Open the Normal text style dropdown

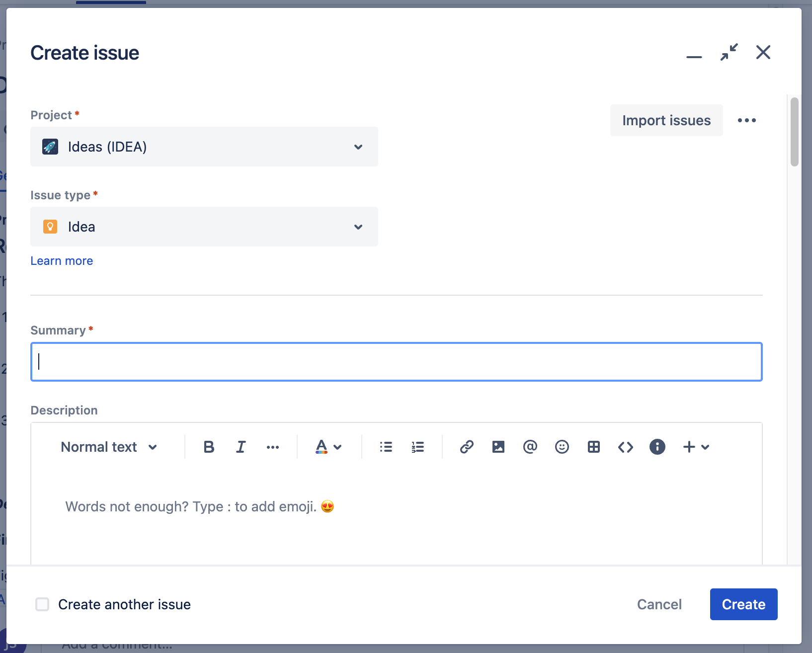coord(108,447)
